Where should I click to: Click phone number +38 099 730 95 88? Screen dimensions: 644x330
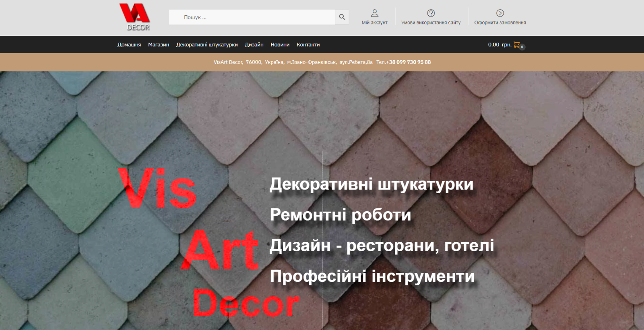click(x=409, y=62)
